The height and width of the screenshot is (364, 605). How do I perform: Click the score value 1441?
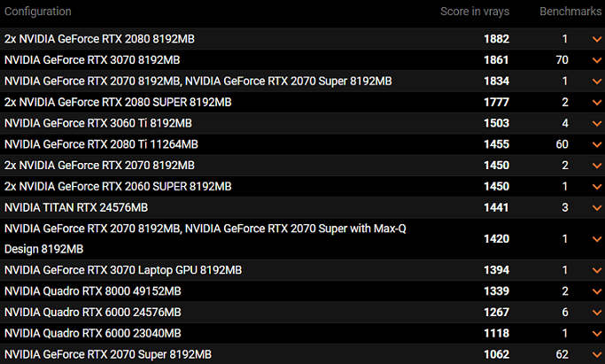pos(497,207)
